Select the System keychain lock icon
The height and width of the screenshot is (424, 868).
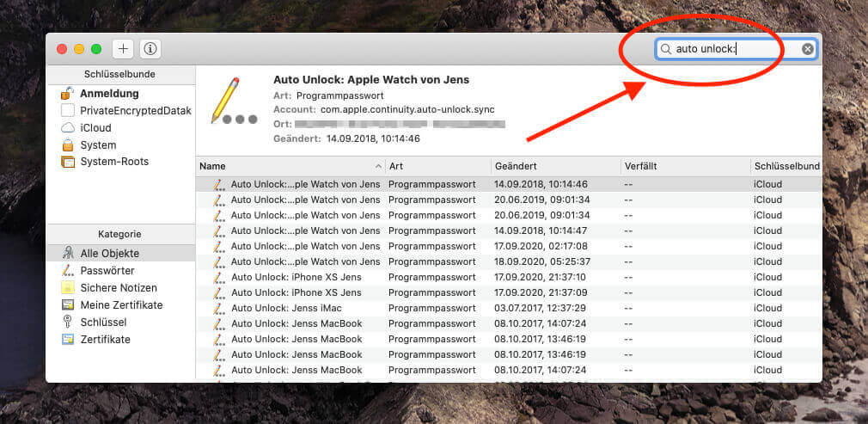click(x=68, y=145)
